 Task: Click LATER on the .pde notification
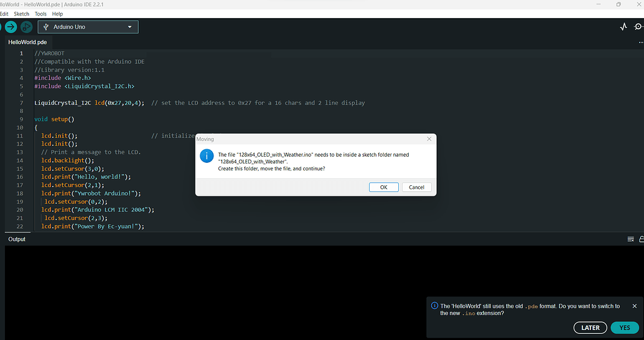tap(590, 328)
